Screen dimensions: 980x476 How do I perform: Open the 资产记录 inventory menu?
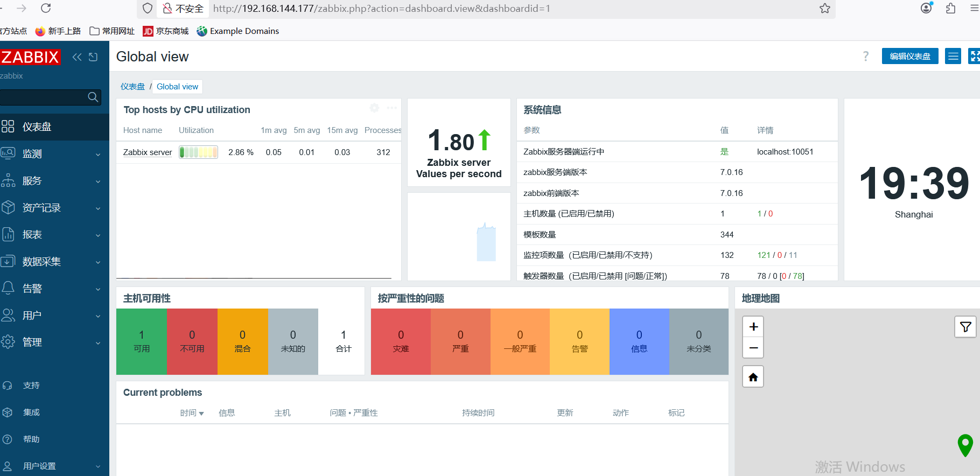click(x=54, y=207)
